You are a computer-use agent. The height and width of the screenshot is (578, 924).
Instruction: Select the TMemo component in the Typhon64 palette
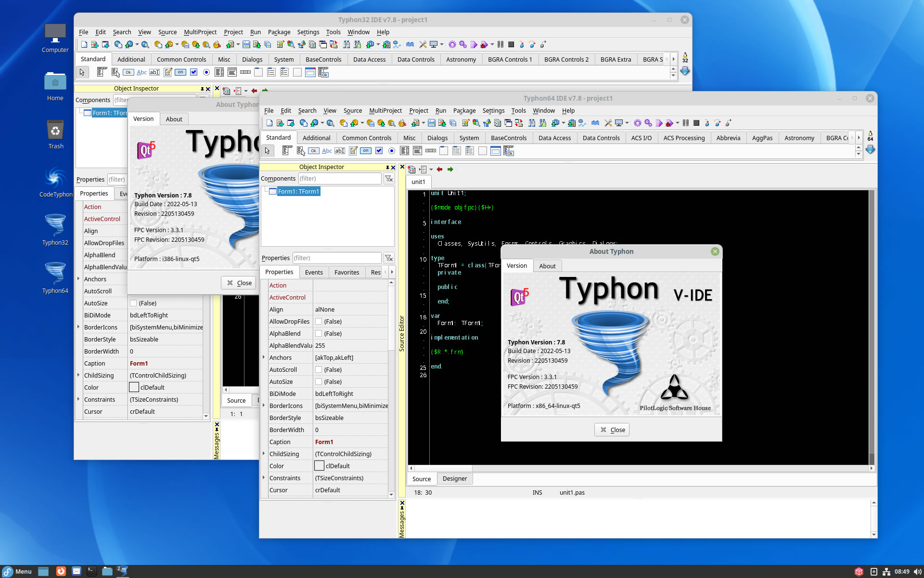coord(353,151)
